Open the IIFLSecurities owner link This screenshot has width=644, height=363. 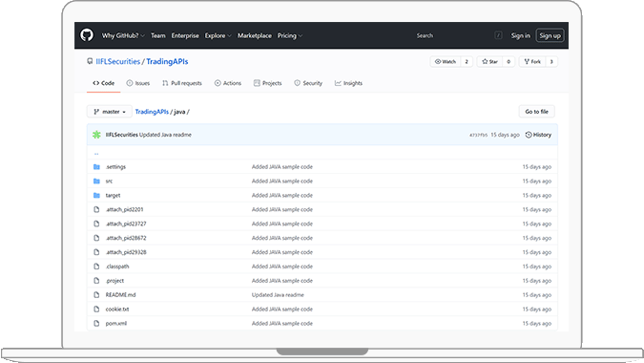(118, 61)
